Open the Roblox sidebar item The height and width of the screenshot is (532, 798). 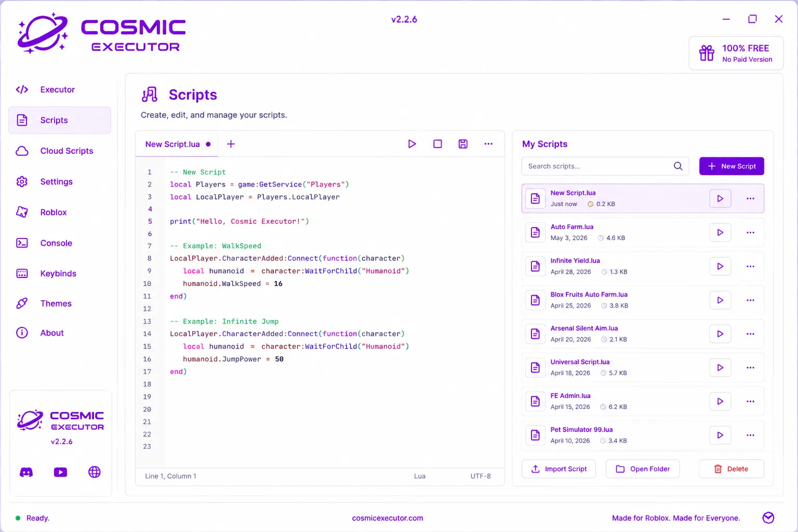coord(60,212)
